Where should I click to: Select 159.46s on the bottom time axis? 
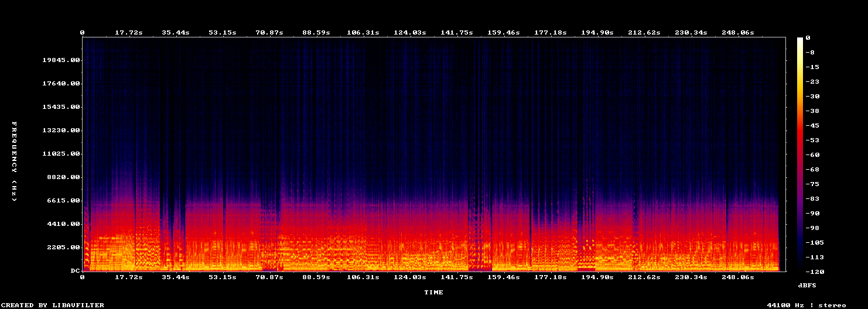504,277
